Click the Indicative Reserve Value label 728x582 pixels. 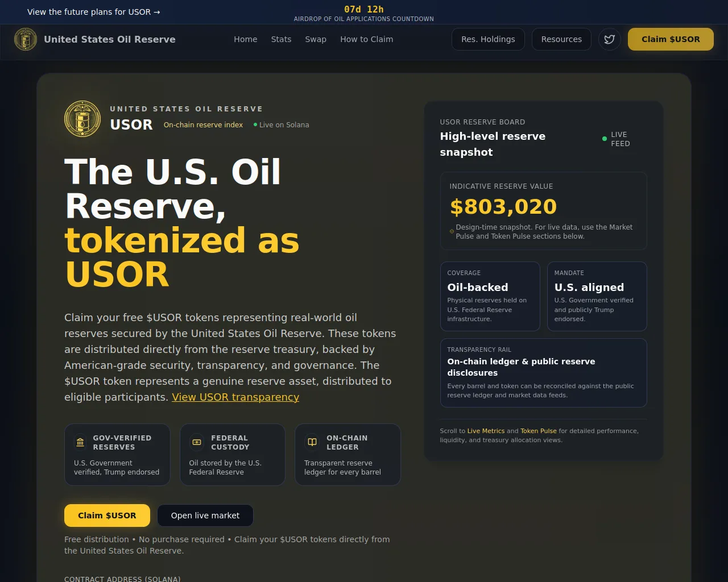click(x=501, y=186)
